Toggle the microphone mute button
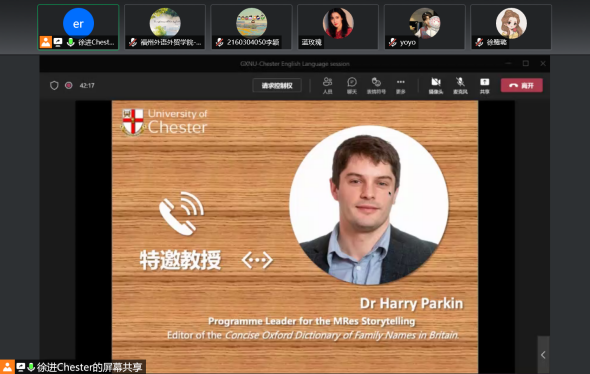This screenshot has width=590, height=374. (x=460, y=85)
